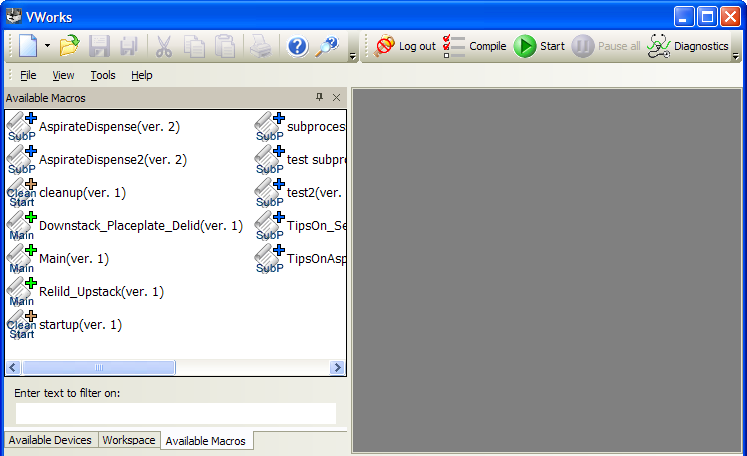This screenshot has width=747, height=456.
Task: Switch to the Workspace tab
Action: click(129, 440)
